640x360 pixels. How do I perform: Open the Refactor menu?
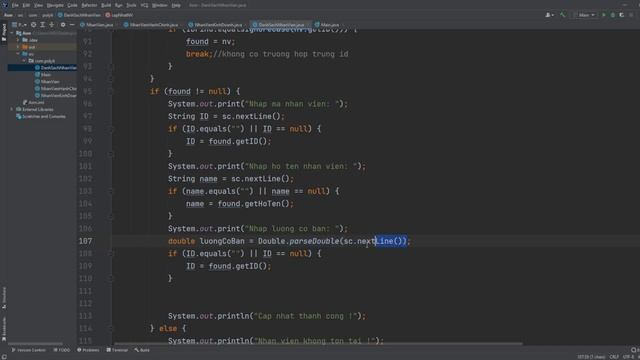89,5
